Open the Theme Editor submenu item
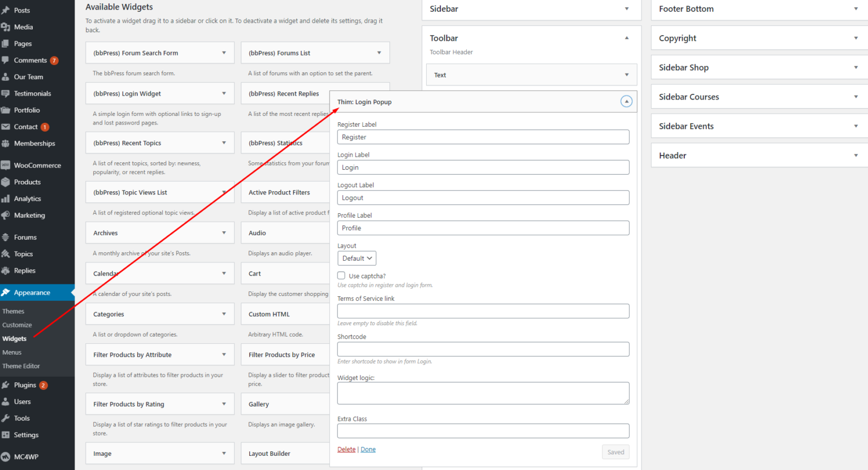868x470 pixels. point(21,366)
